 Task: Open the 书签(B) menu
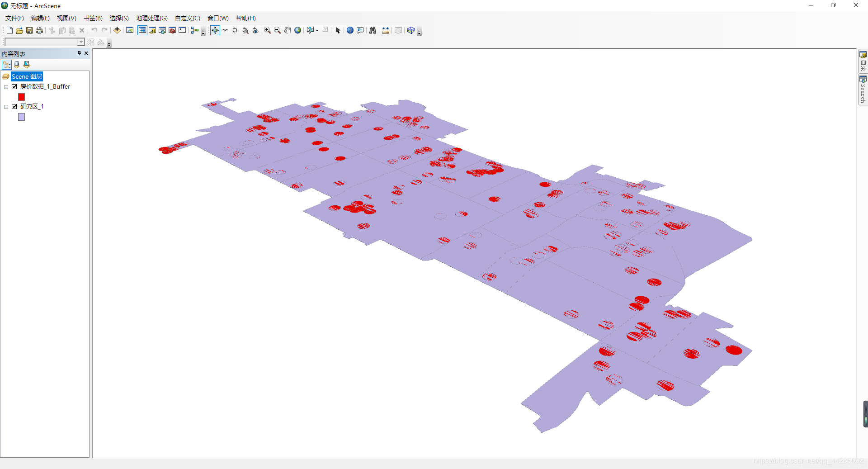(93, 18)
